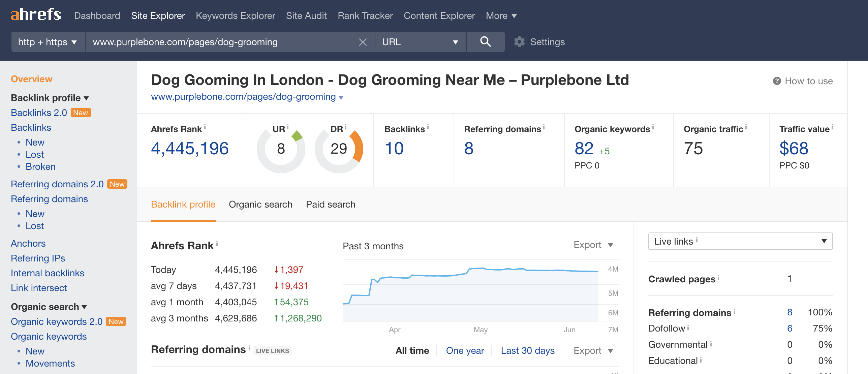Image resolution: width=868 pixels, height=374 pixels.
Task: Open the More menu dropdown
Action: [501, 15]
